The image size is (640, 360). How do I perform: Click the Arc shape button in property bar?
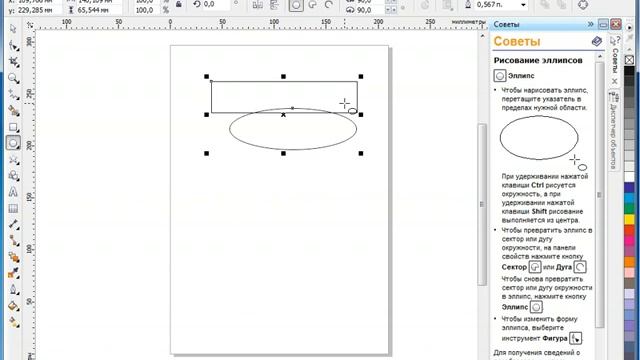(329, 5)
